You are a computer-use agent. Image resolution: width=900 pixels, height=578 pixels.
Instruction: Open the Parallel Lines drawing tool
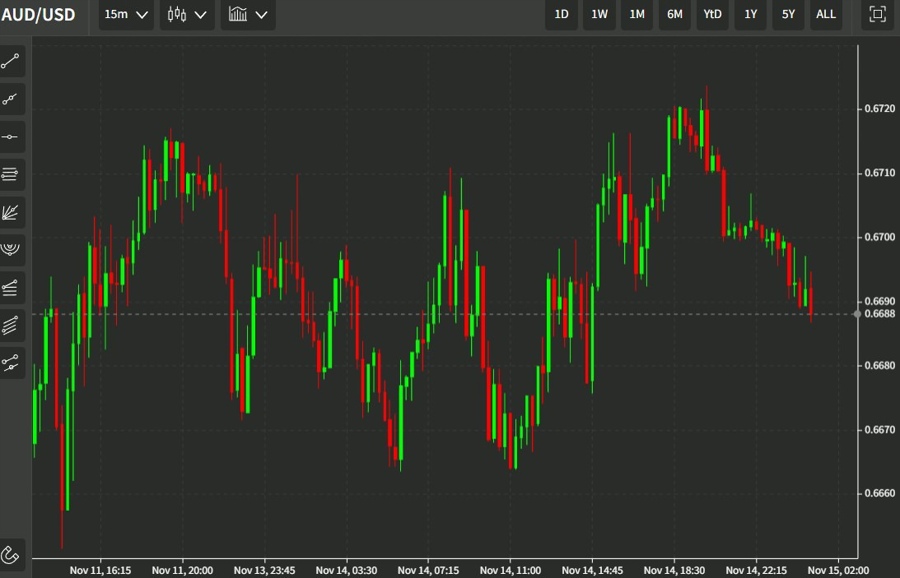point(10,325)
